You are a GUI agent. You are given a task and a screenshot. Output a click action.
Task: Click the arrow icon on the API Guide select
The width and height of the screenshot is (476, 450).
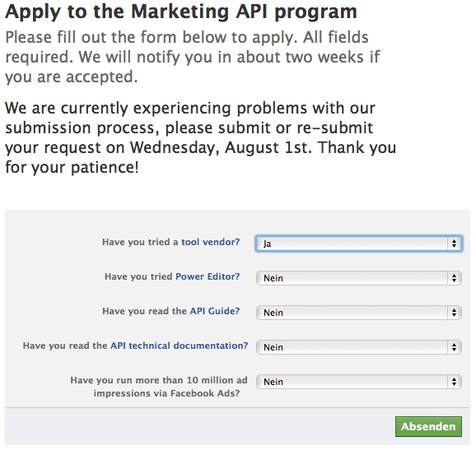454,313
